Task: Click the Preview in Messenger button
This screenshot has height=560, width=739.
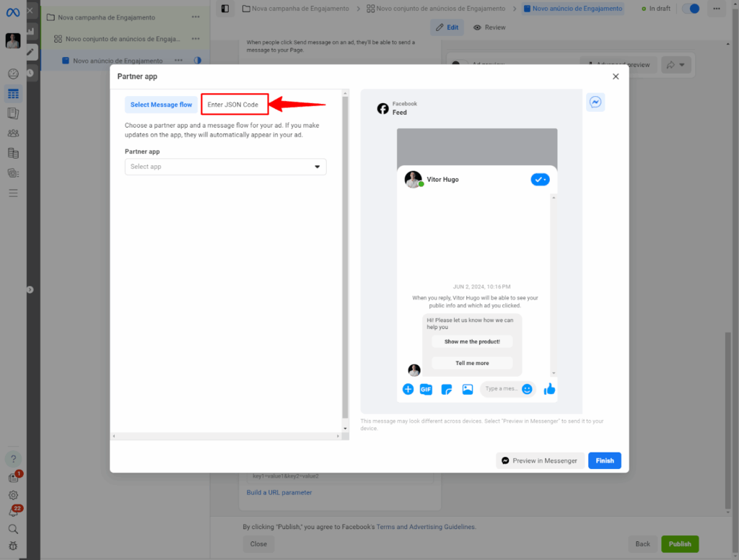Action: 540,460
